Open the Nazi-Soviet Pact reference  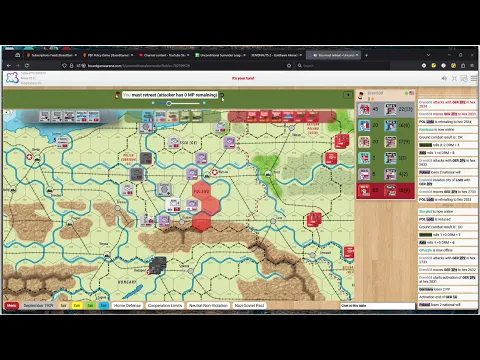249,305
